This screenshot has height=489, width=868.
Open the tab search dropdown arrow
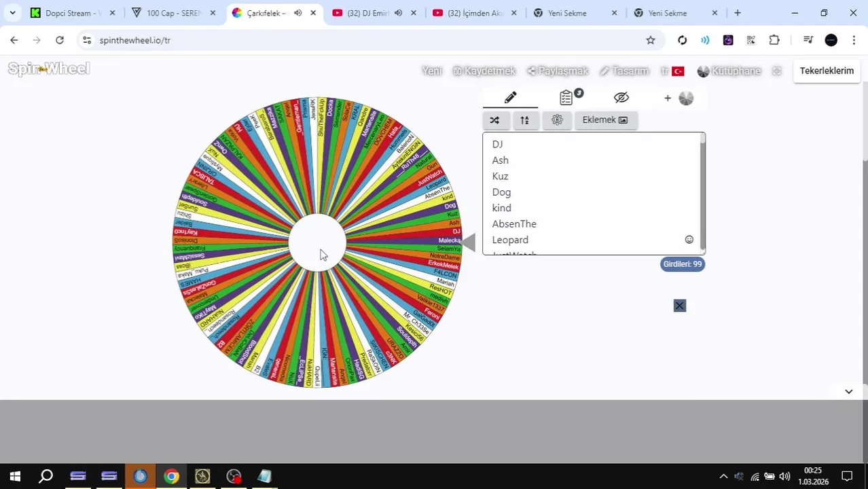tap(12, 13)
